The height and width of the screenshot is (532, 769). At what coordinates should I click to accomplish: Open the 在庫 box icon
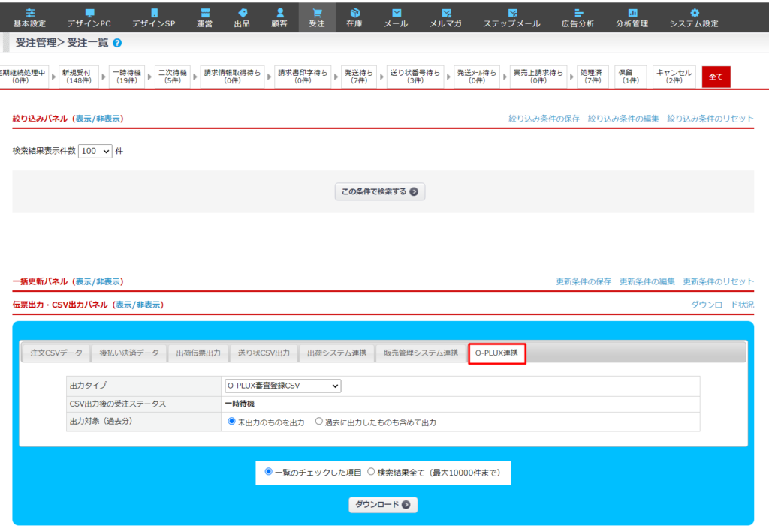coord(354,13)
